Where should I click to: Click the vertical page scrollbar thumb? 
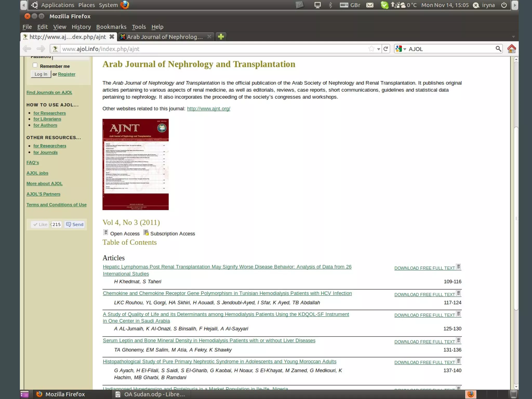tap(516, 218)
